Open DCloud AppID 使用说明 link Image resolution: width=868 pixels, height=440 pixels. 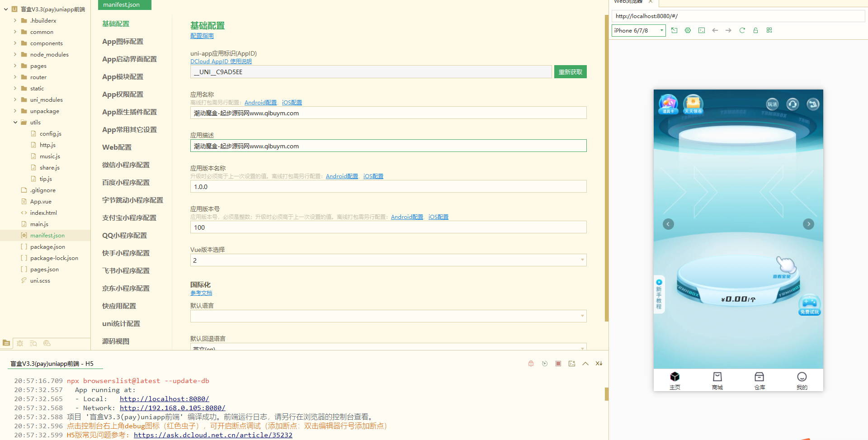[221, 62]
